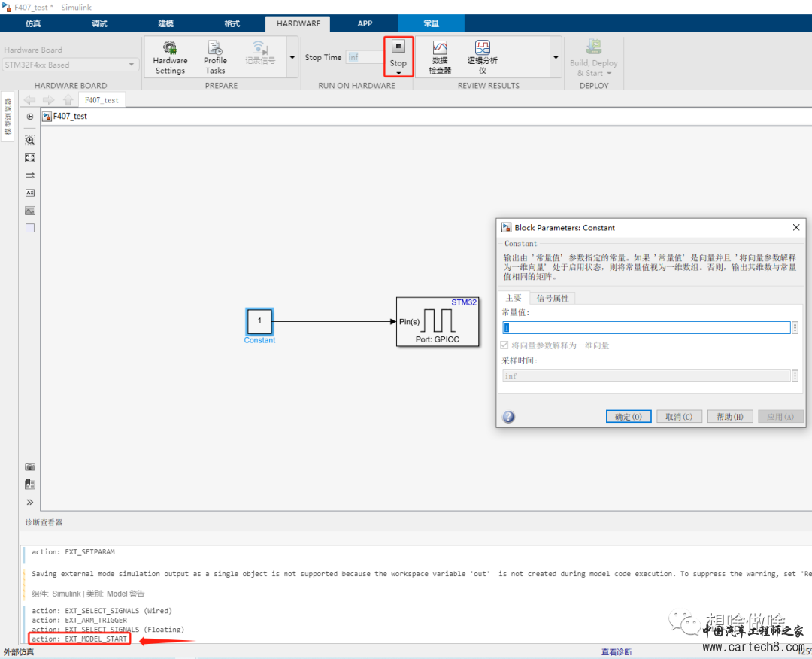Screen dimensions: 812x659
Task: Expand the palette with double chevron
Action: 30,502
